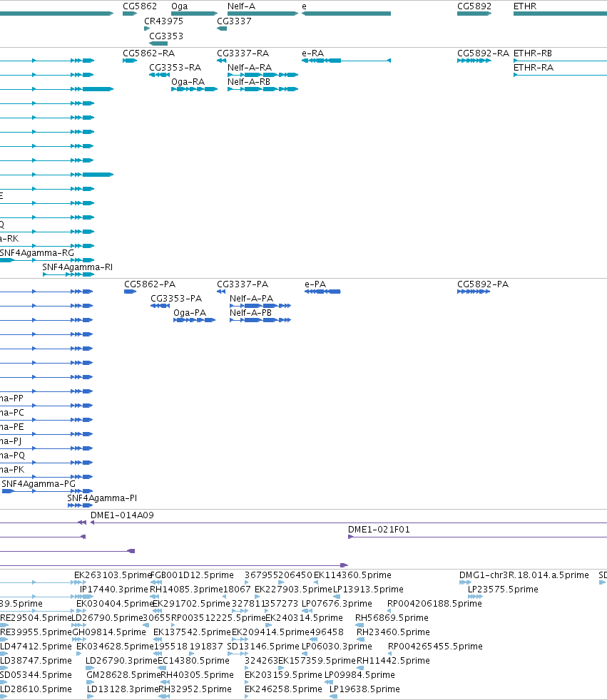
Task: Click the LP19638.5prime EST label
Action: pos(364,689)
